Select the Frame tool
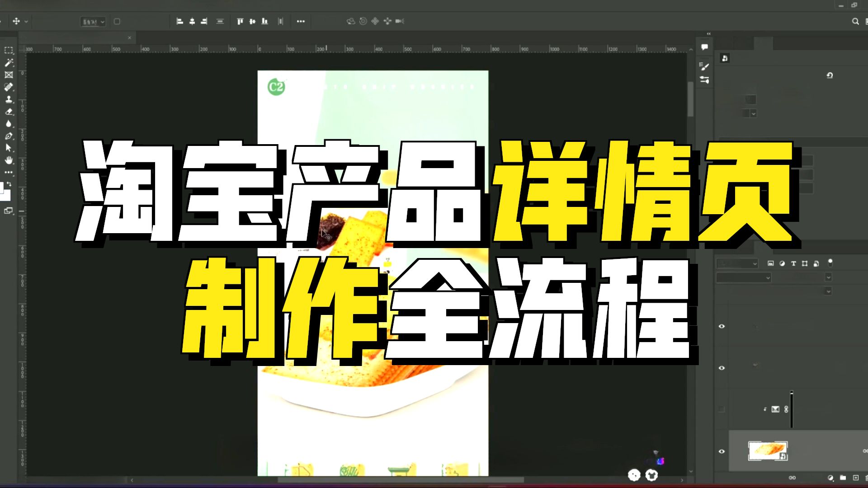Screen dimensions: 868x488 click(x=9, y=75)
